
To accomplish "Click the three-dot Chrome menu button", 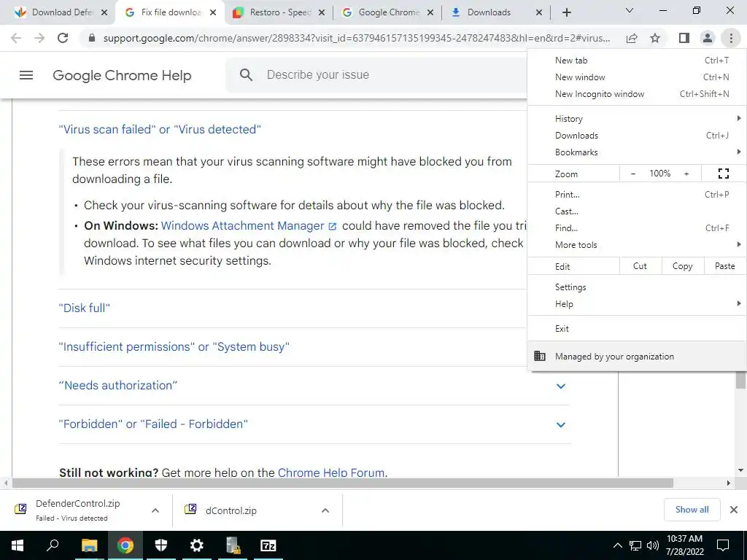I will [731, 38].
